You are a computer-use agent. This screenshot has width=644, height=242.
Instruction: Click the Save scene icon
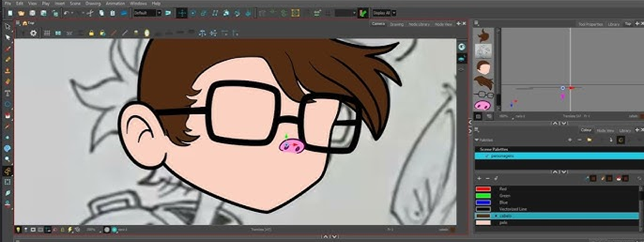[x=32, y=13]
